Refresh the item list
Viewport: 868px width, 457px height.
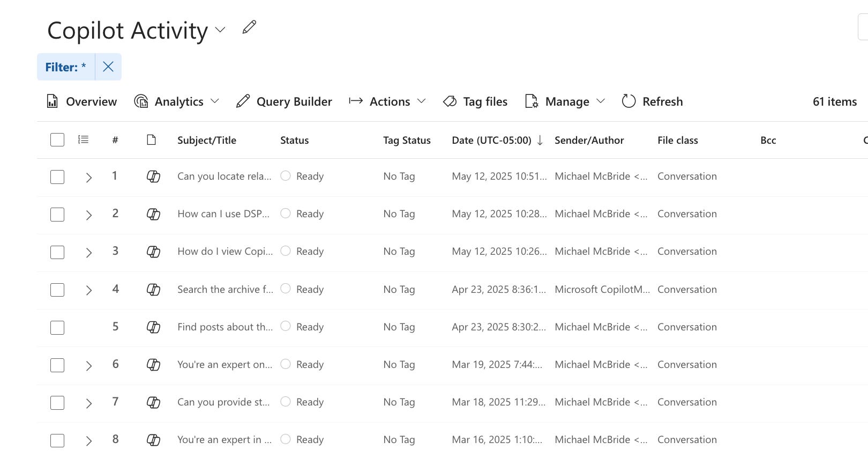pyautogui.click(x=652, y=101)
